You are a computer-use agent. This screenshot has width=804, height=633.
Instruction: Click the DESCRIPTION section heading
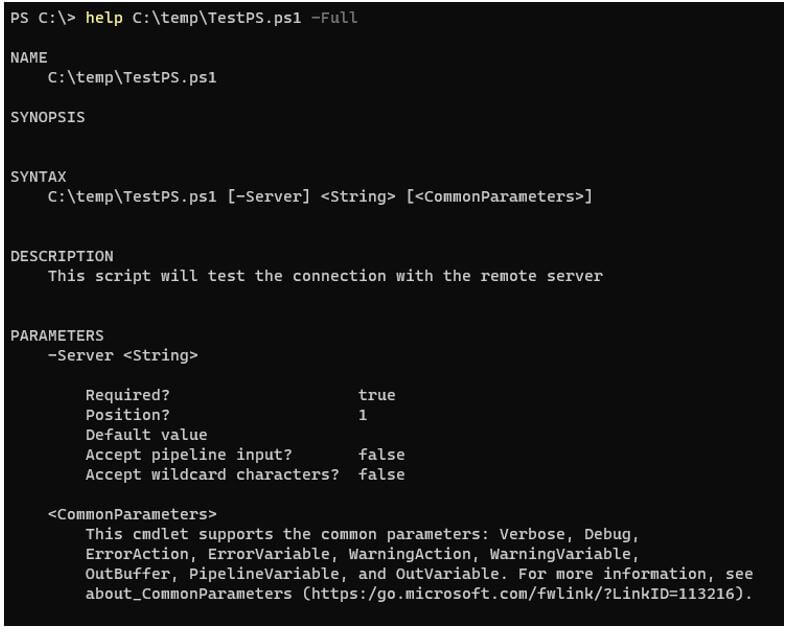coord(62,256)
